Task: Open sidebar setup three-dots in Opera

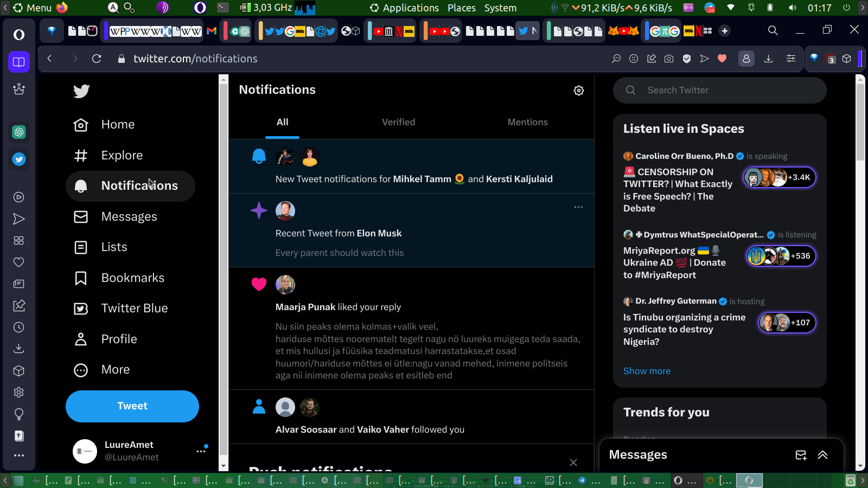Action: tap(19, 455)
